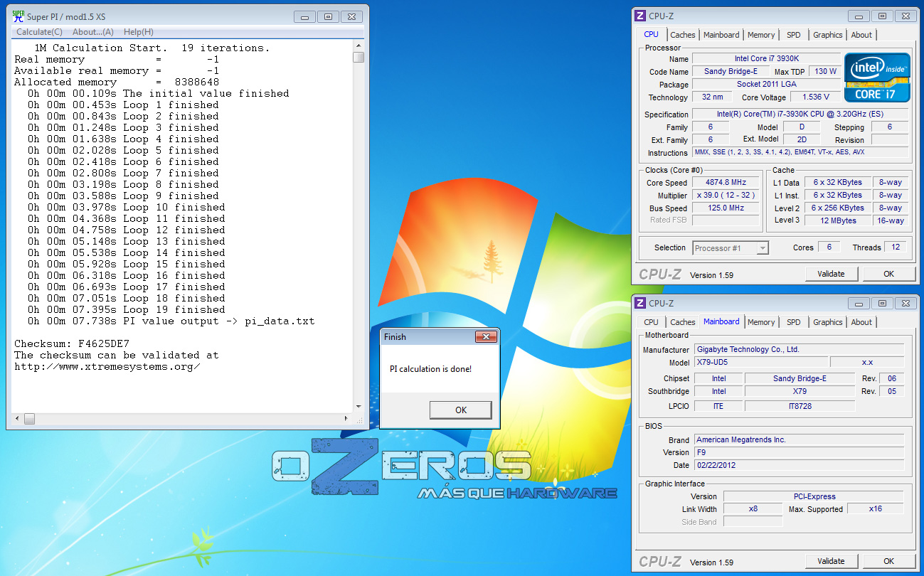This screenshot has width=924, height=576.
Task: Click motherboard model field X79-UD5
Action: (760, 362)
